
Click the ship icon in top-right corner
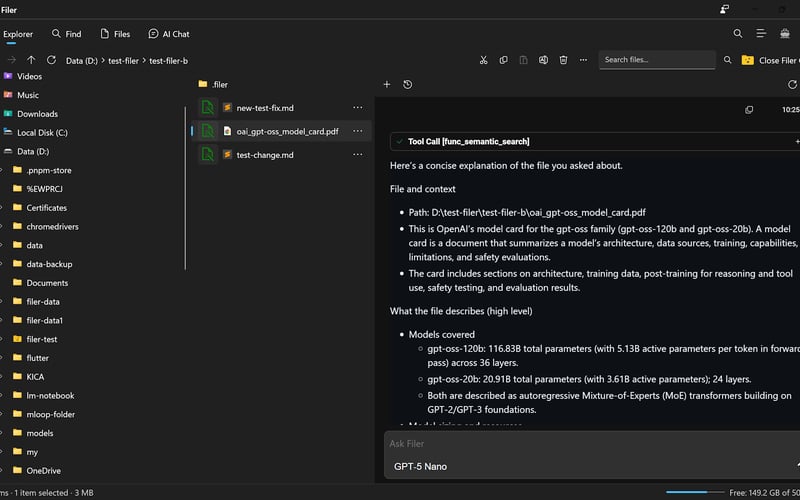point(785,34)
